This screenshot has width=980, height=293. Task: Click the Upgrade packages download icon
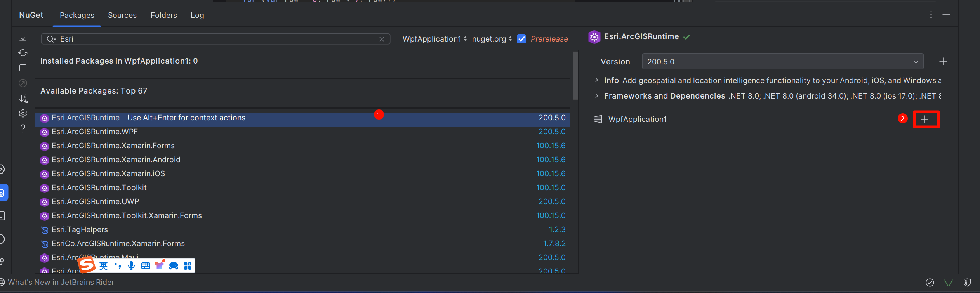[23, 38]
